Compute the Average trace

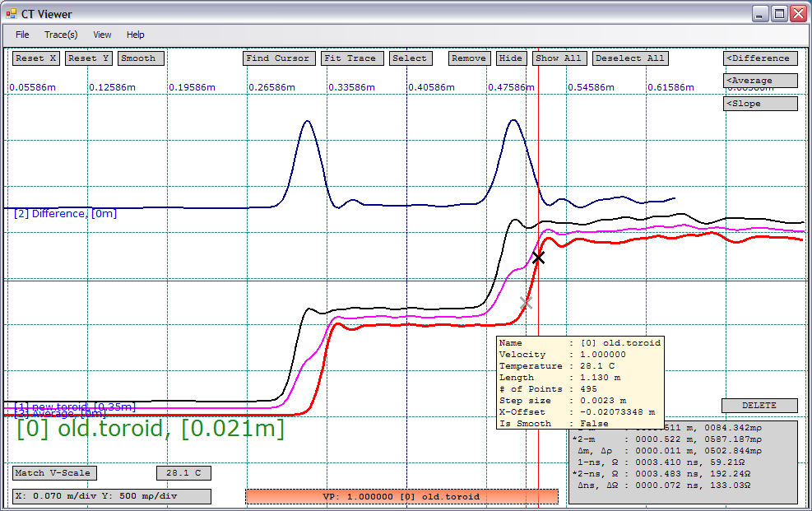759,80
